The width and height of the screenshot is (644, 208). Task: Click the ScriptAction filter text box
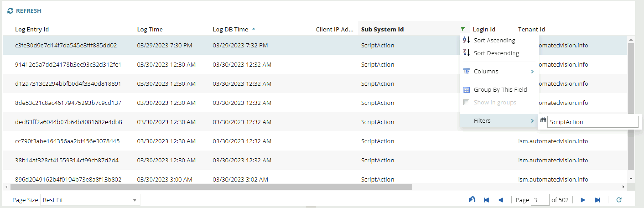(x=593, y=122)
